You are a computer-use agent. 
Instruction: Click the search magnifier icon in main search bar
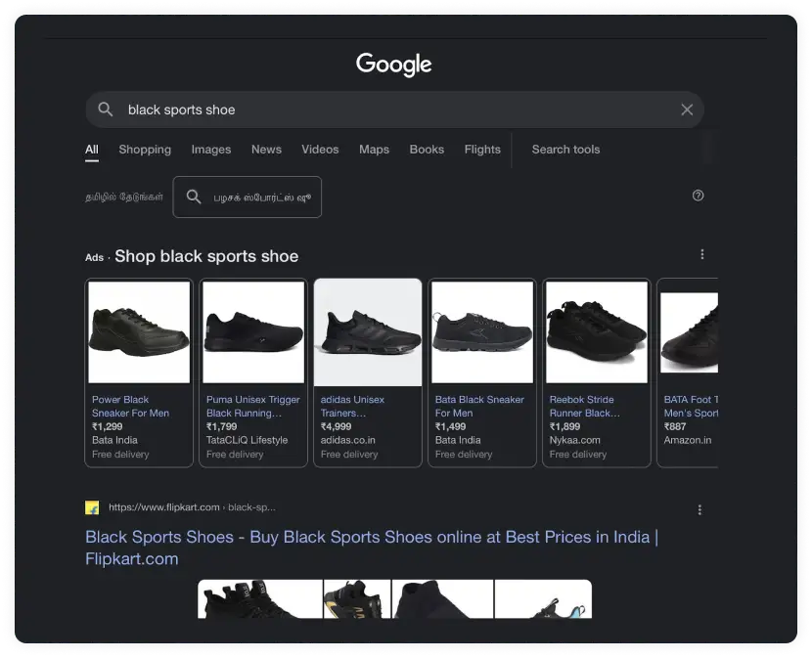coord(105,110)
